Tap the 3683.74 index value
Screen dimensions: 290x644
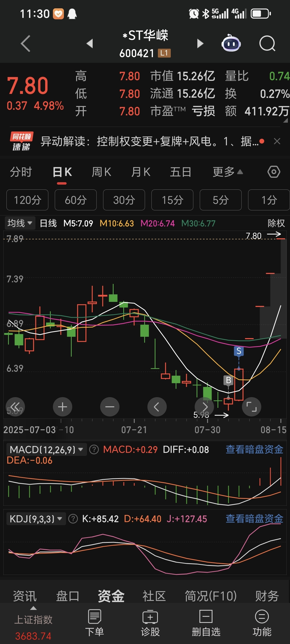point(33,636)
